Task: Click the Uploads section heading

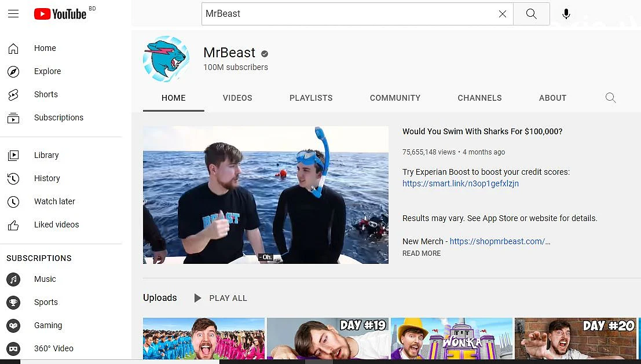Action: 160,298
